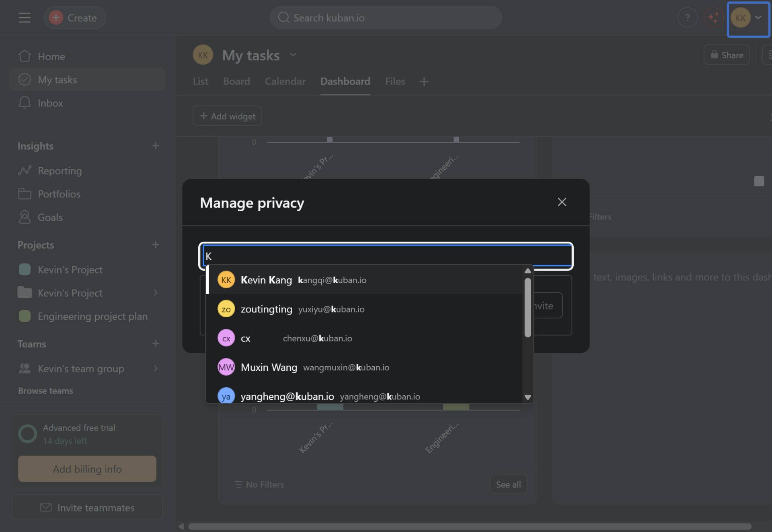Open the help question mark icon
Viewport: 772px width, 532px height.
click(687, 18)
